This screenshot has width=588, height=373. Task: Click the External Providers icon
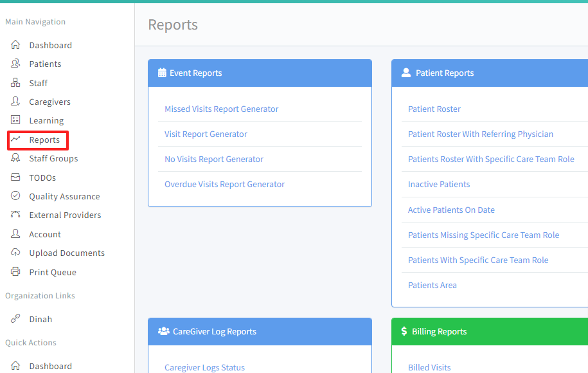[15, 215]
